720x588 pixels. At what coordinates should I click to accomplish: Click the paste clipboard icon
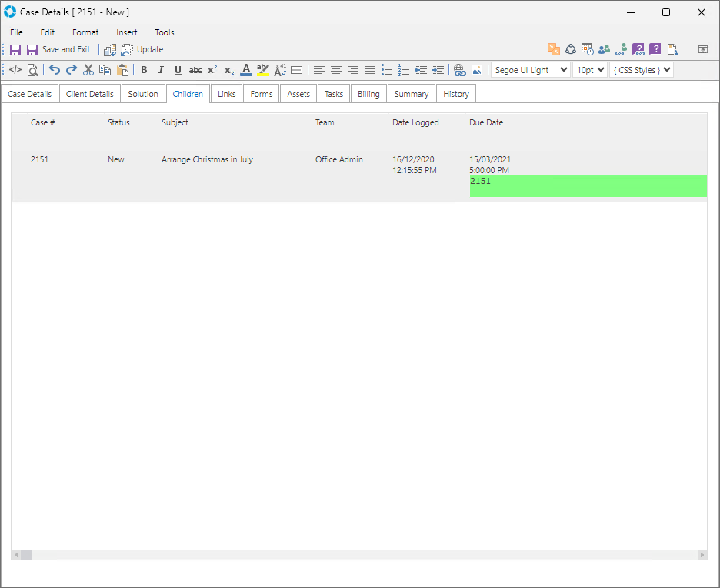(x=122, y=70)
